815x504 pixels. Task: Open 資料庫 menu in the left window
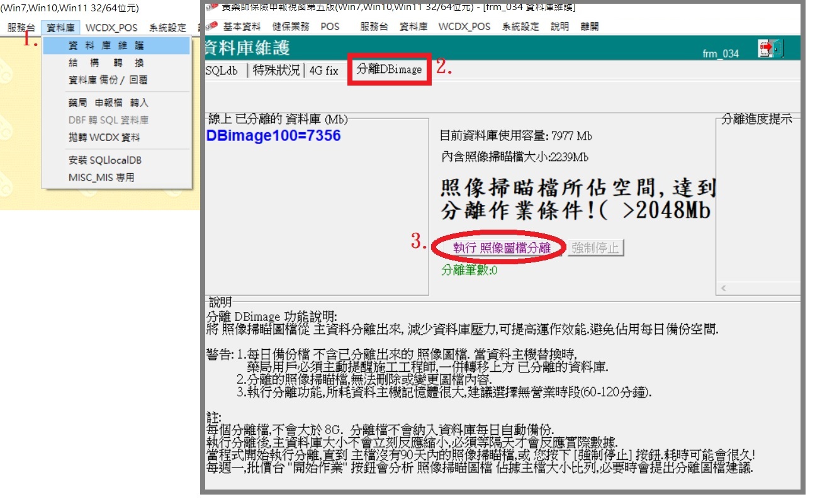[x=60, y=28]
